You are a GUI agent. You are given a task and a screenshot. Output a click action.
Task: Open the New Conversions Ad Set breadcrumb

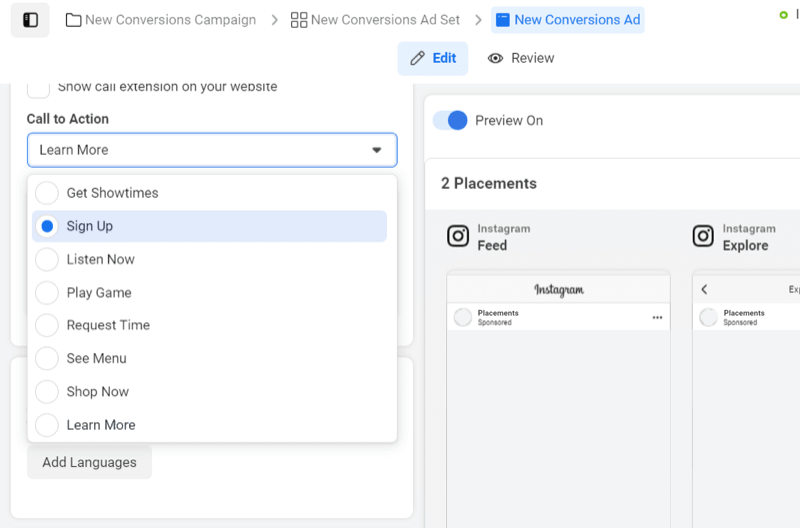coord(385,20)
